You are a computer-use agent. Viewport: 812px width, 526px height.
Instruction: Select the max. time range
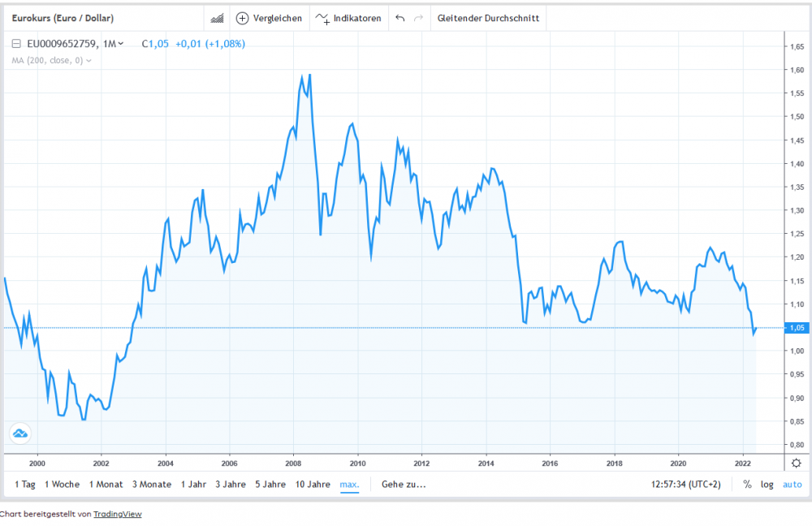click(x=349, y=484)
